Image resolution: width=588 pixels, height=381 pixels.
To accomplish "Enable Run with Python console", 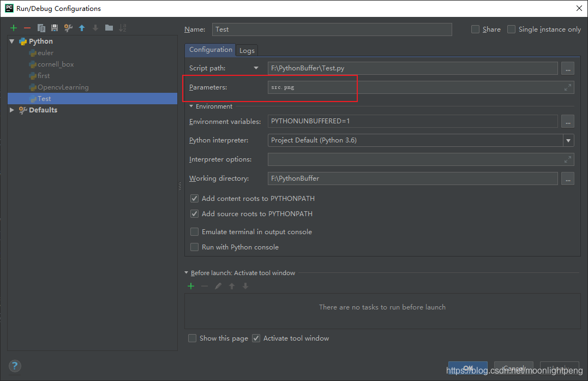I will tap(194, 247).
